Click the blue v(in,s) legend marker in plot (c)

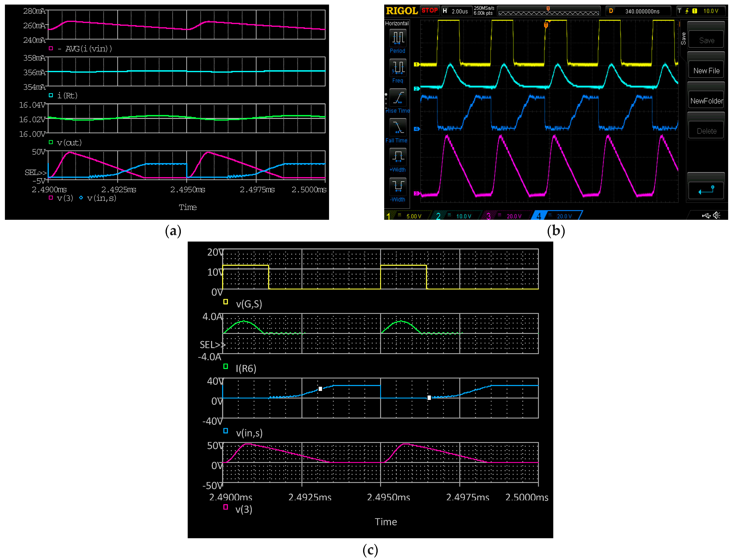(x=226, y=431)
